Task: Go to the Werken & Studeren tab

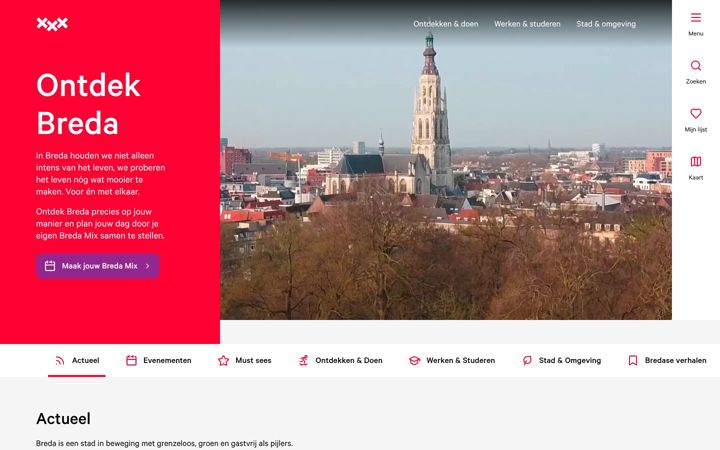Action: click(x=452, y=360)
